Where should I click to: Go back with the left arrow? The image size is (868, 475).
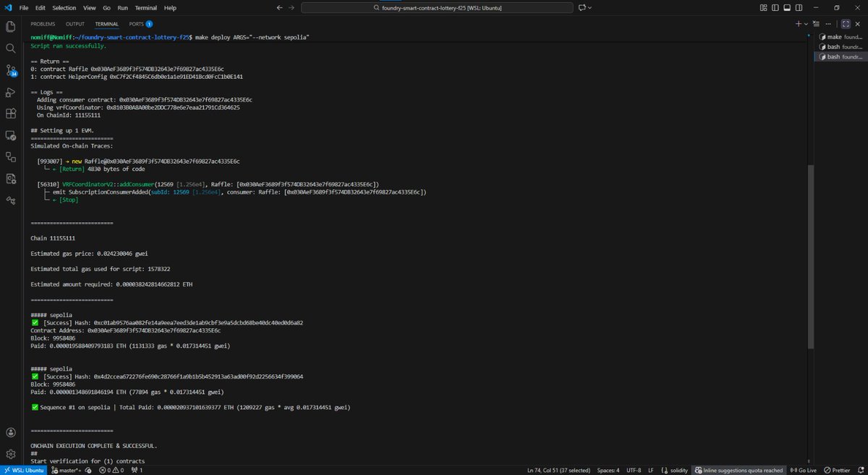point(280,7)
